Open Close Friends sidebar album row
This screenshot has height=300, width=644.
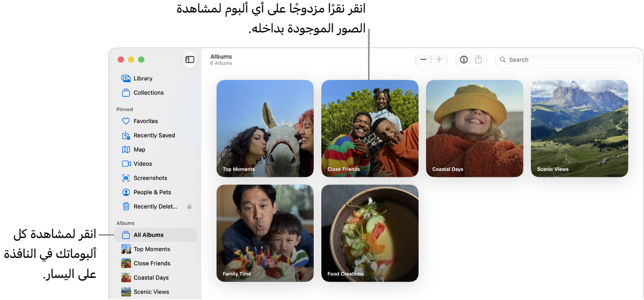(x=155, y=263)
